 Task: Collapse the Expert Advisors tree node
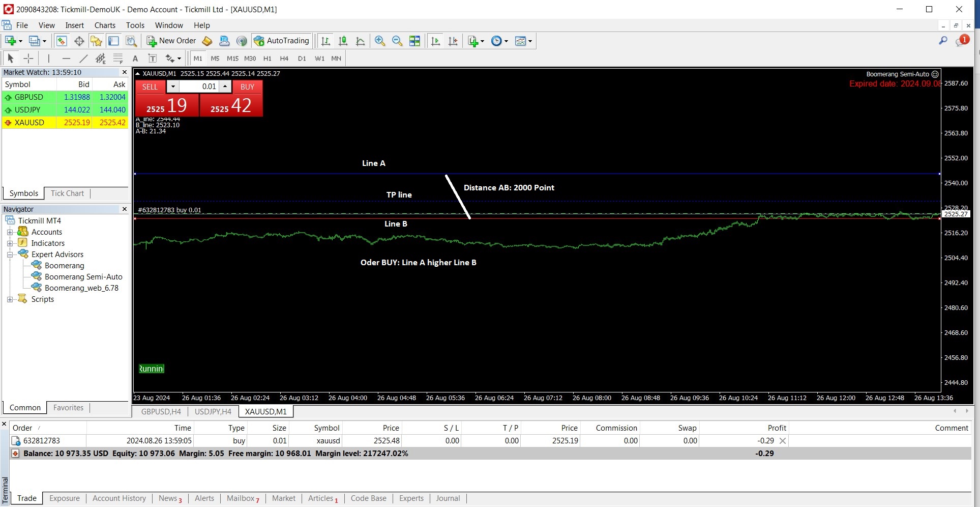(10, 255)
